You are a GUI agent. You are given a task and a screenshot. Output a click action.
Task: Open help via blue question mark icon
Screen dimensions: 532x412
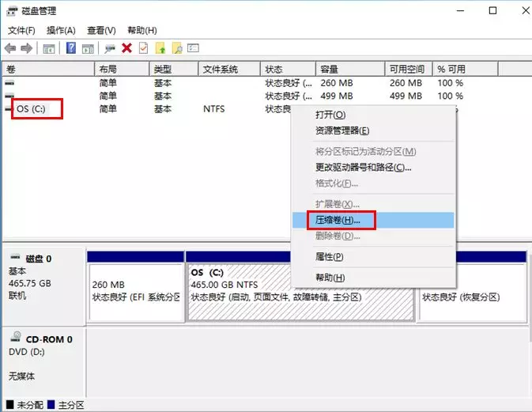click(x=71, y=48)
